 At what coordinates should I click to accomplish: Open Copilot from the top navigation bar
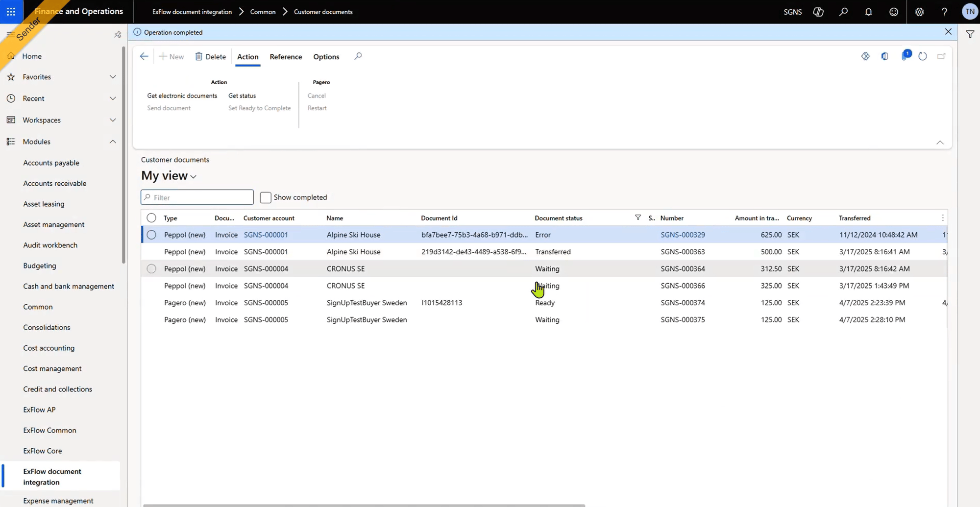[818, 12]
